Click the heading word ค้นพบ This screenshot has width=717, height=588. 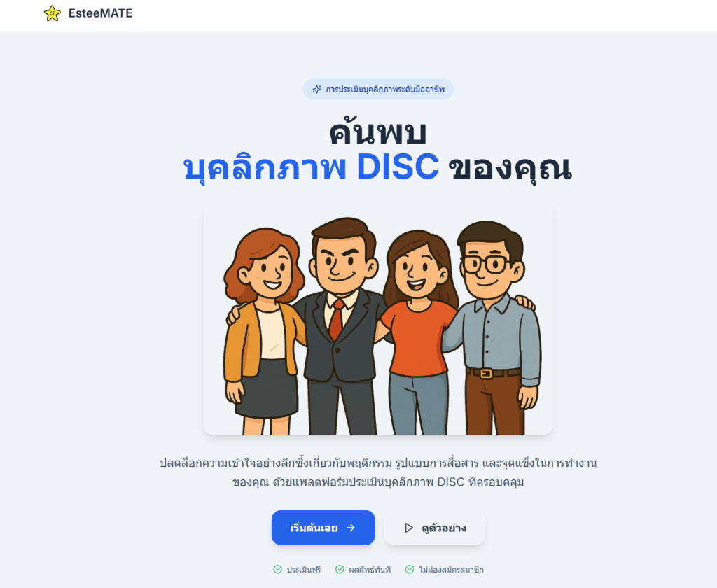point(378,132)
